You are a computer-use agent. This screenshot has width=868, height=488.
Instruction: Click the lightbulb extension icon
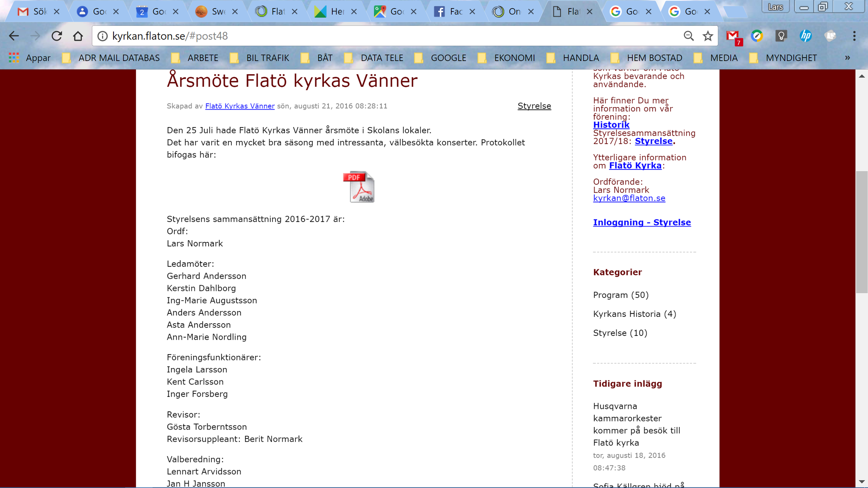point(781,36)
